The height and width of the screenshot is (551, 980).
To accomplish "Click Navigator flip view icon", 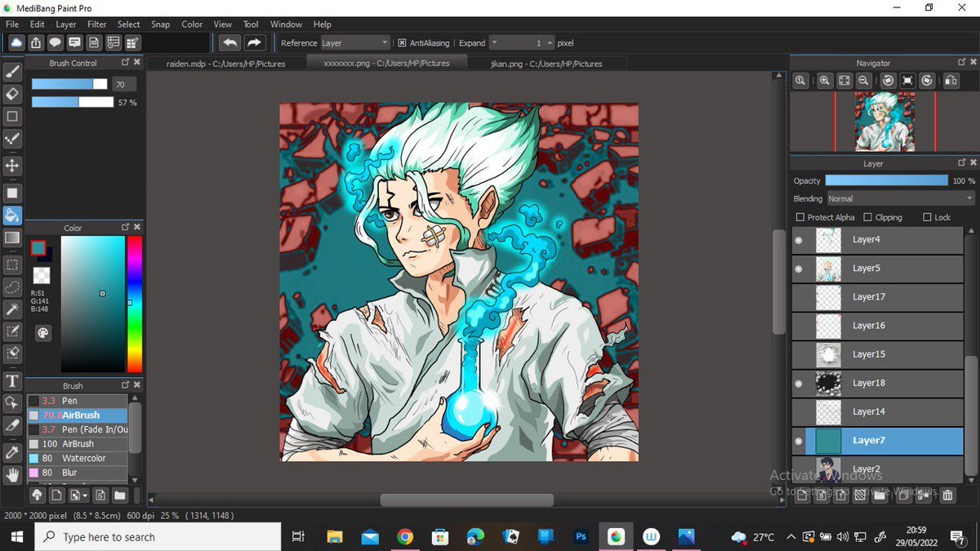I will tap(951, 80).
